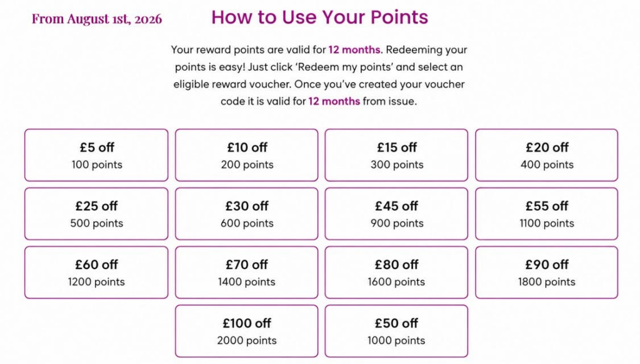Choose the £10 off 200 points voucher
640x364 pixels.
[246, 155]
